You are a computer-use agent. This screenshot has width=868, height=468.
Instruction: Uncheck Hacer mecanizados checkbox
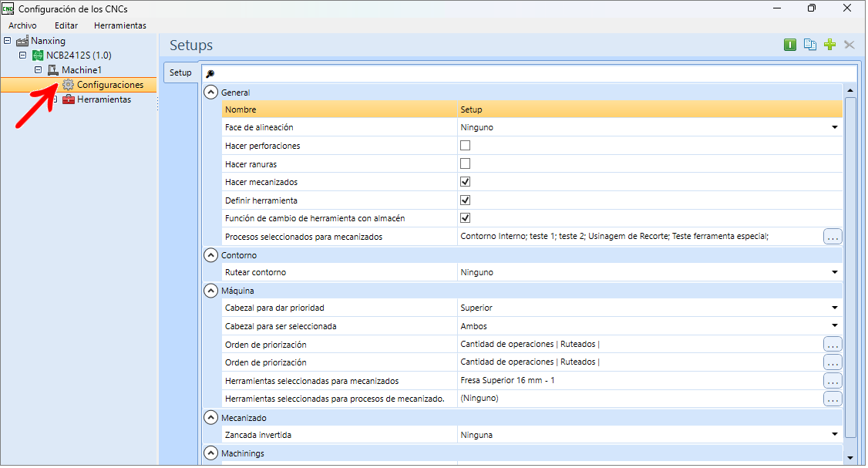pos(465,182)
